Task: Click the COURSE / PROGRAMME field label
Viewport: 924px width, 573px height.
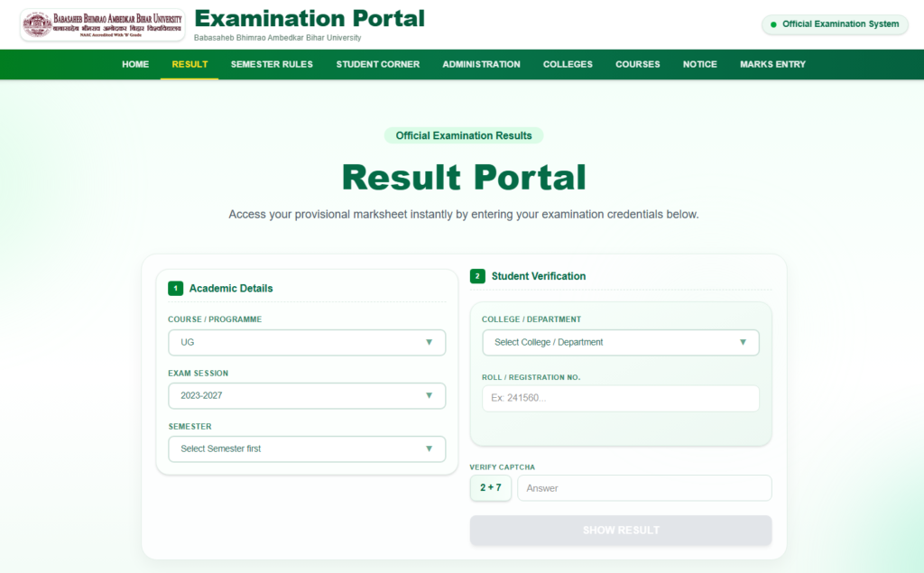Action: [215, 319]
